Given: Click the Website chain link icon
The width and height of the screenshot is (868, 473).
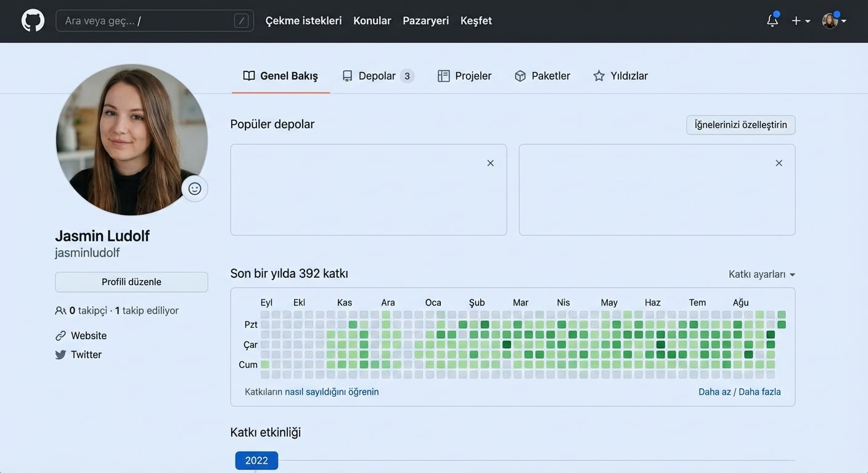Looking at the screenshot, I should tap(60, 335).
